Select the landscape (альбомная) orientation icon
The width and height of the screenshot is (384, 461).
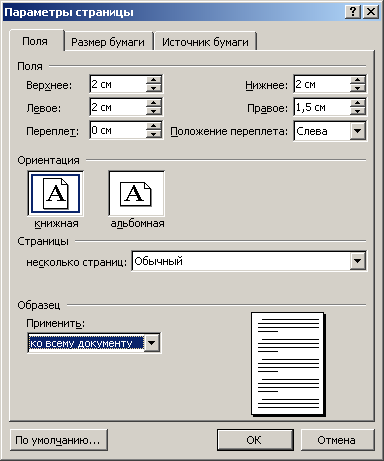[136, 193]
